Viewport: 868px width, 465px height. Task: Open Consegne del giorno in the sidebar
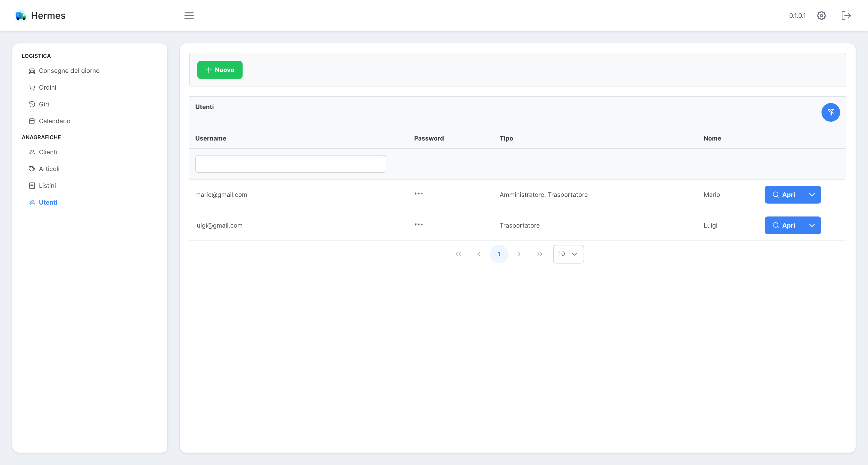pyautogui.click(x=69, y=71)
